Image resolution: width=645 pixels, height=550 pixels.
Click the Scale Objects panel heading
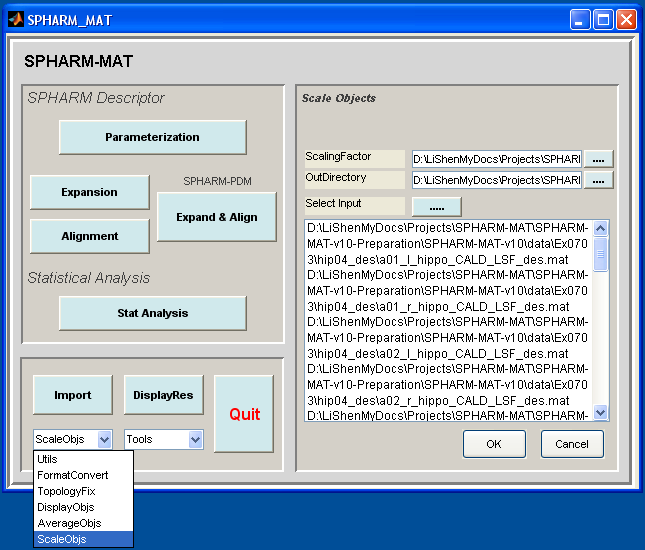click(x=339, y=98)
